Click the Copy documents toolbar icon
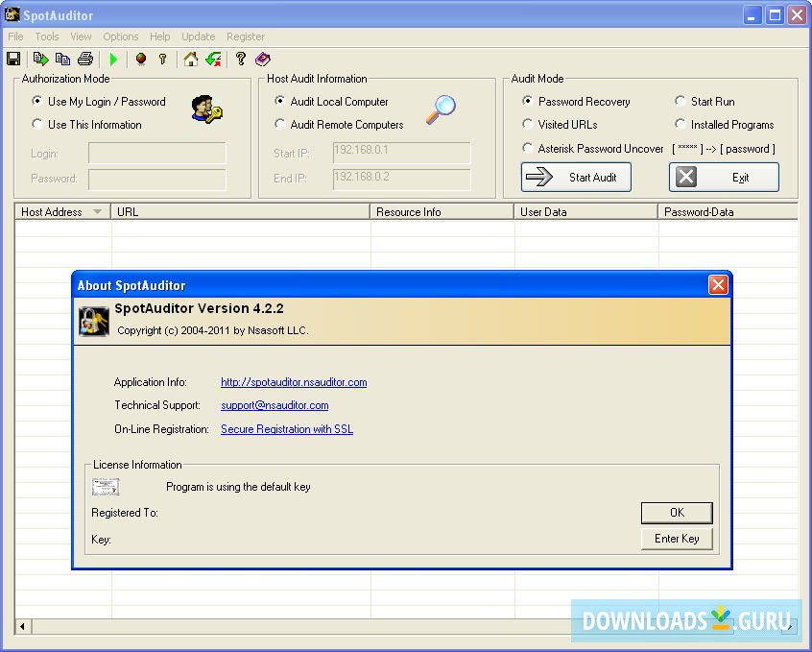 (x=62, y=59)
